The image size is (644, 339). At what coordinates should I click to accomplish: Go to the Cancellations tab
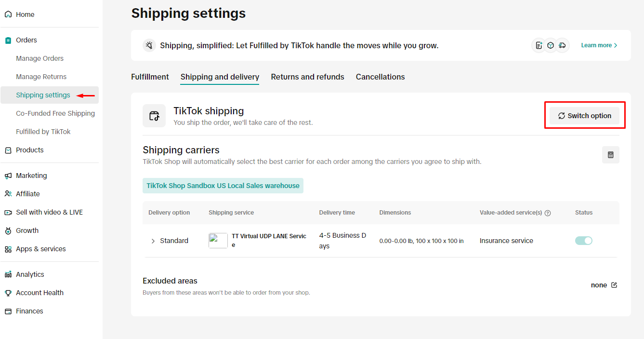click(x=380, y=77)
